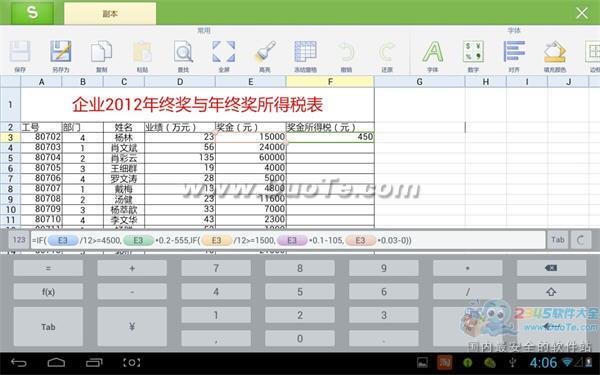
Task: Tap the screenshot capture icon in navbar
Action: (x=131, y=362)
